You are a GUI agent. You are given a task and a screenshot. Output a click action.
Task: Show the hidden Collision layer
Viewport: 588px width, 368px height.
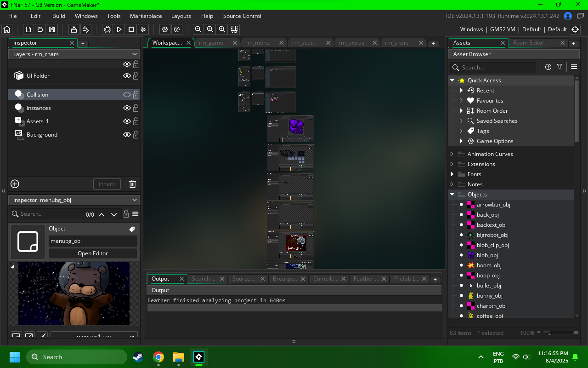pos(126,94)
